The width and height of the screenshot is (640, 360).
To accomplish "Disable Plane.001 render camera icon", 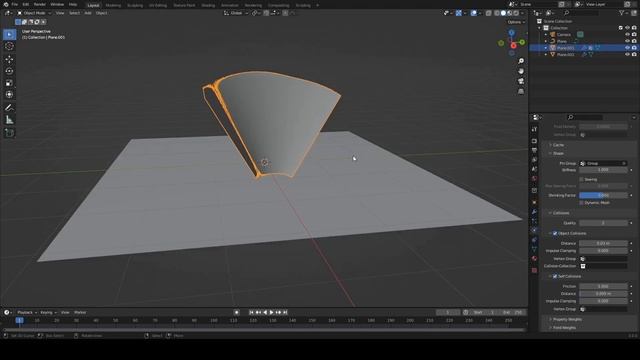I will point(634,48).
